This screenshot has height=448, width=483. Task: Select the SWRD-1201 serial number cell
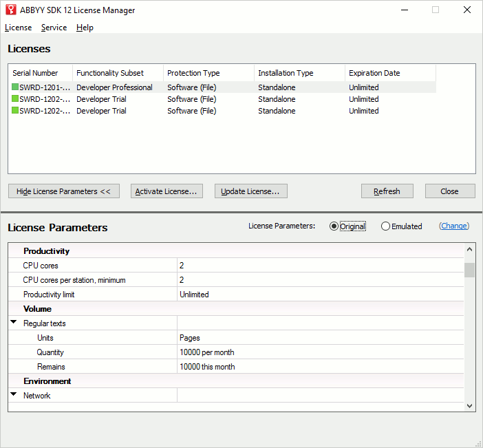point(45,87)
